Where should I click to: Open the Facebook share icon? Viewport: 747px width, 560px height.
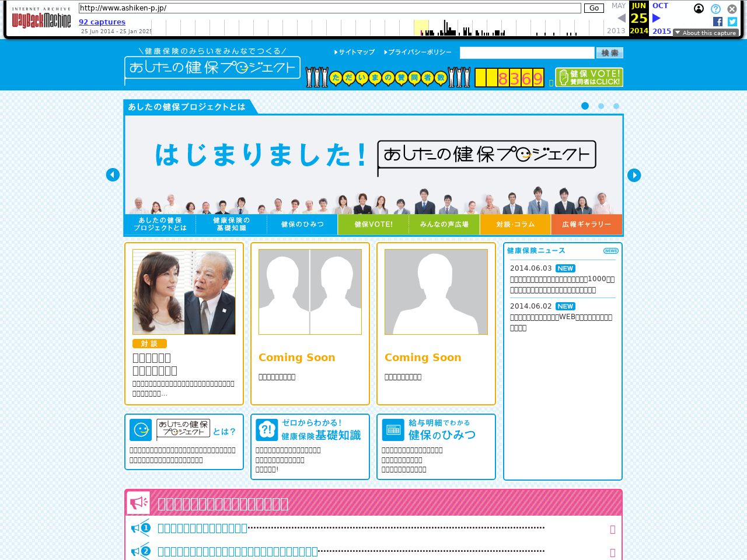pyautogui.click(x=718, y=22)
